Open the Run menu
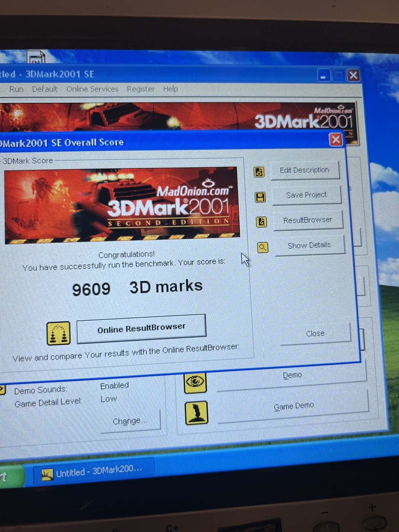 (16, 89)
